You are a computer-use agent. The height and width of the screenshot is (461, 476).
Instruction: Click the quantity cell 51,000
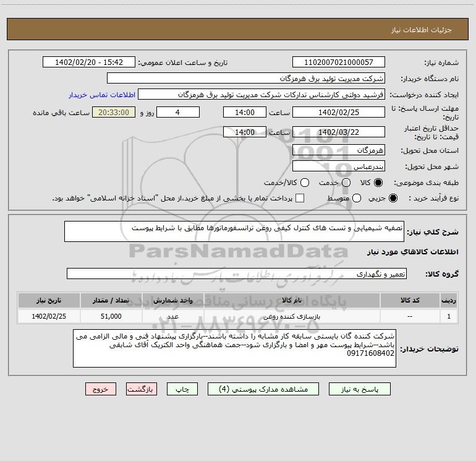pyautogui.click(x=111, y=316)
